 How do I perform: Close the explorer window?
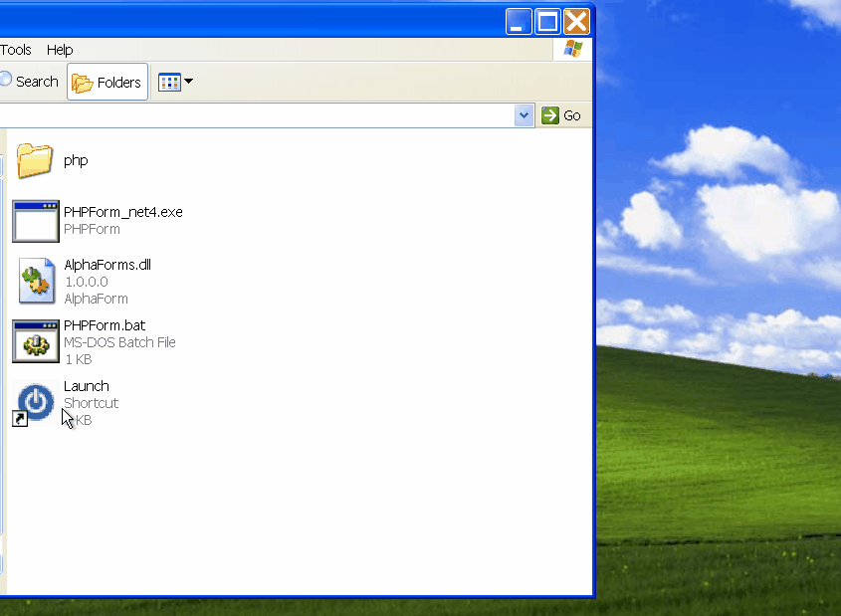click(x=576, y=22)
